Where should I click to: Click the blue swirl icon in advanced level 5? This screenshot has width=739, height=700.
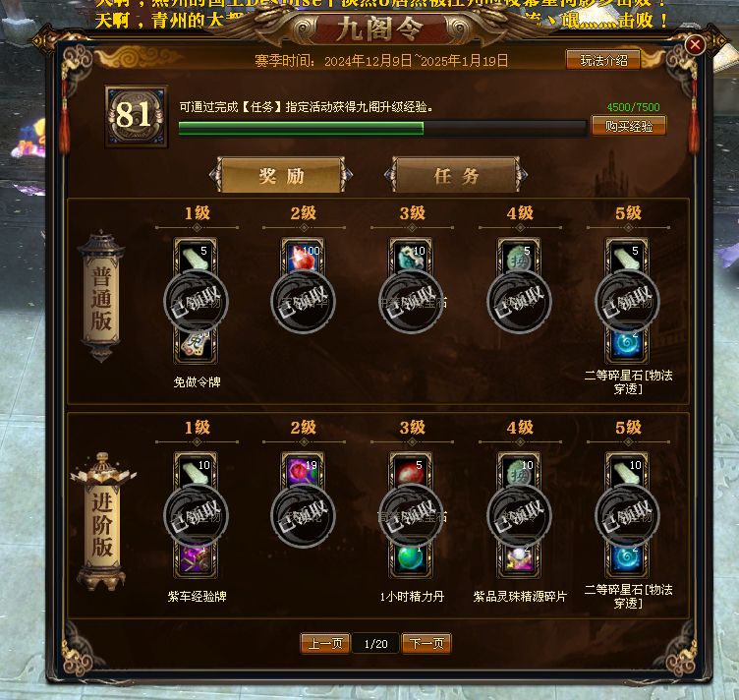tap(626, 560)
